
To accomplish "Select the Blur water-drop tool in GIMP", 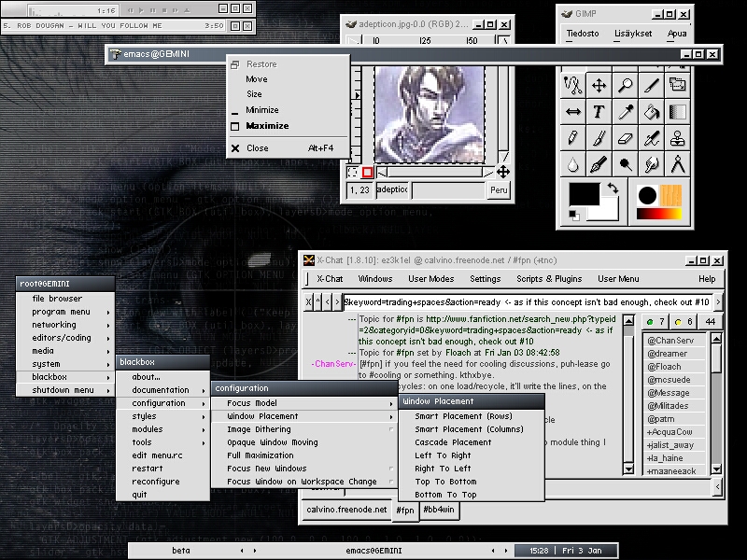I will (572, 164).
